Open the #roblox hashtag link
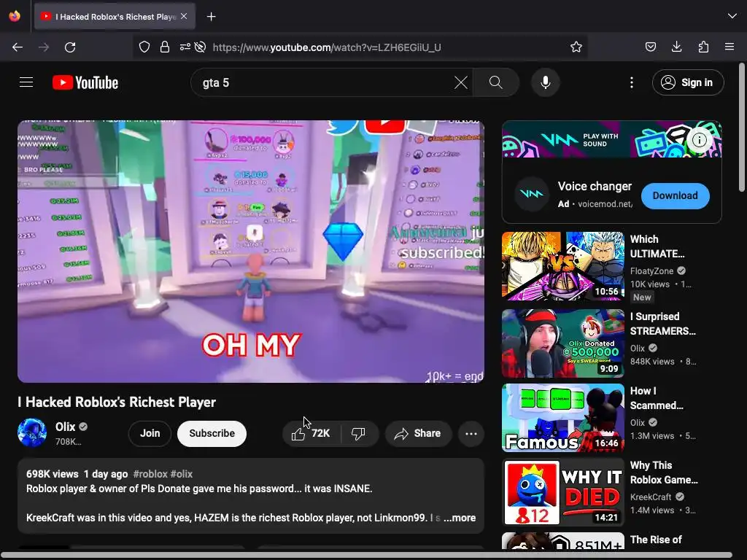This screenshot has height=560, width=747. (150, 474)
